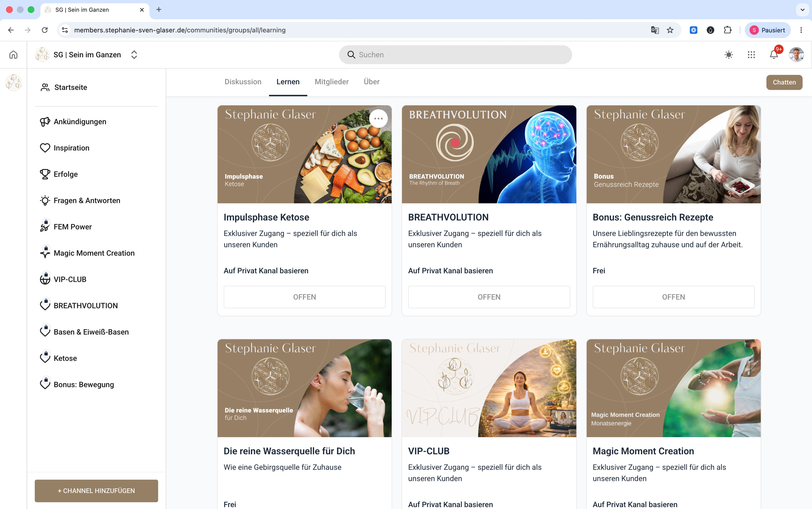Open the Mitglieder tab
Screen dimensions: 812x509
tap(332, 82)
